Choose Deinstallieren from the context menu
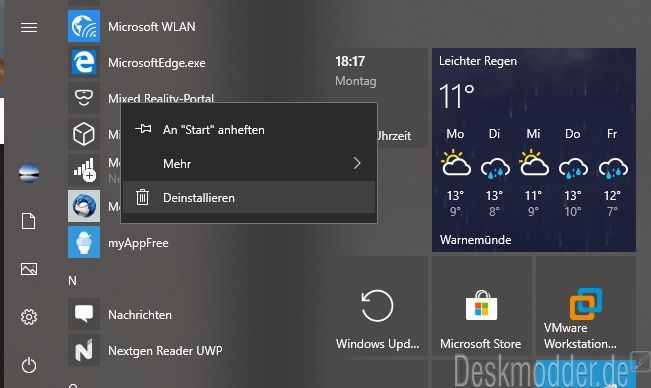The width and height of the screenshot is (651, 388). [249, 198]
